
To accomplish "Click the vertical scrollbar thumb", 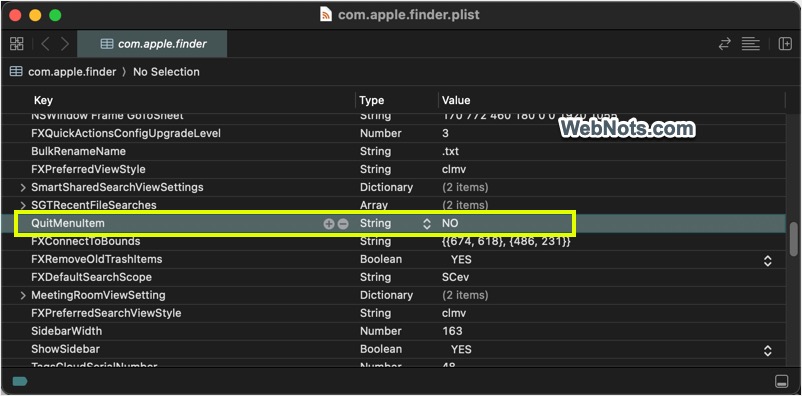I will [x=793, y=239].
